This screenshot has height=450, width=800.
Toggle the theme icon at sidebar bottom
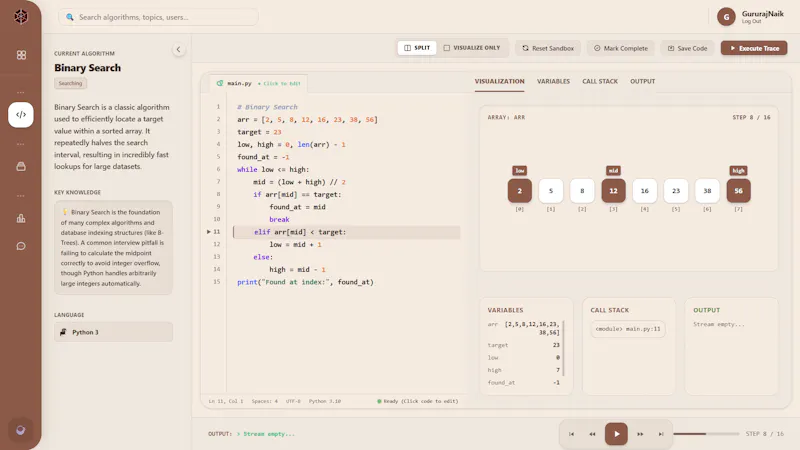pos(20,430)
